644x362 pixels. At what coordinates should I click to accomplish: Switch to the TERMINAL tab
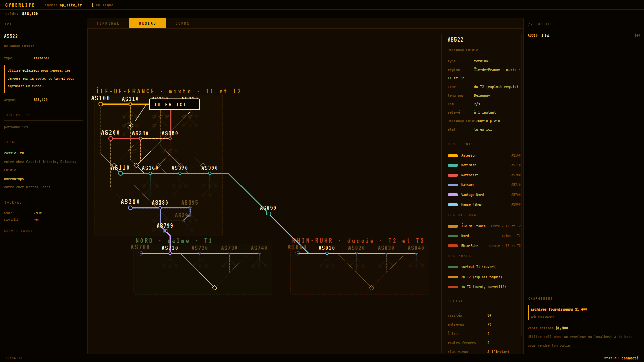[108, 23]
